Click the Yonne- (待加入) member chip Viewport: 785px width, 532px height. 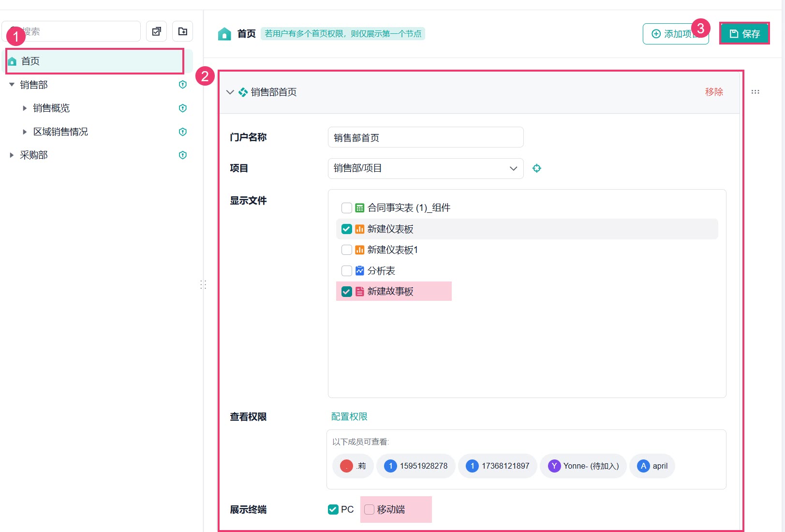coord(583,466)
